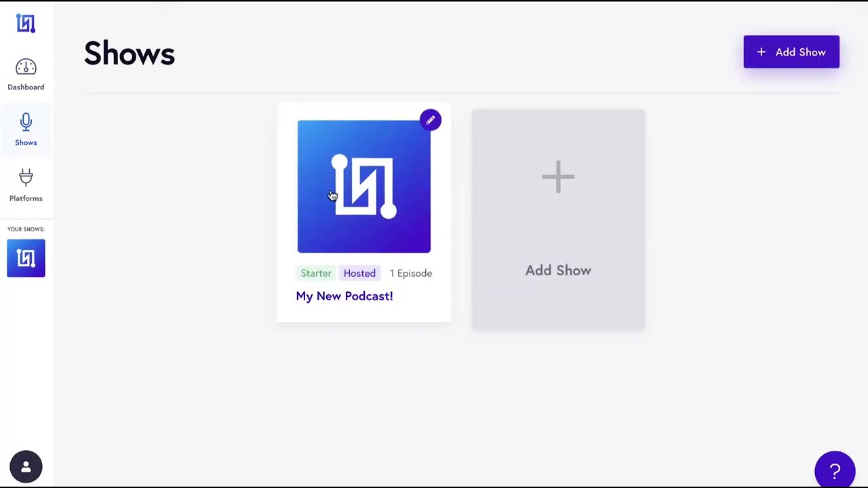Image resolution: width=868 pixels, height=488 pixels.
Task: Open My New Podcast! cover artwork
Action: [x=364, y=186]
